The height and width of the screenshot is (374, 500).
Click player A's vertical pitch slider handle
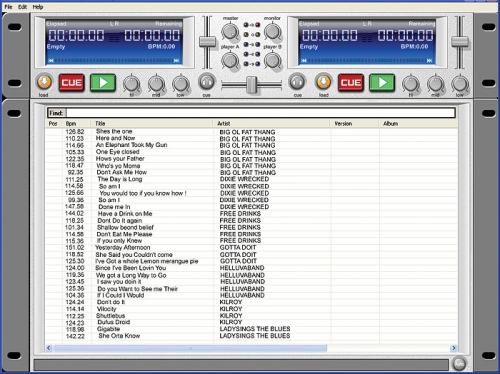(x=207, y=42)
